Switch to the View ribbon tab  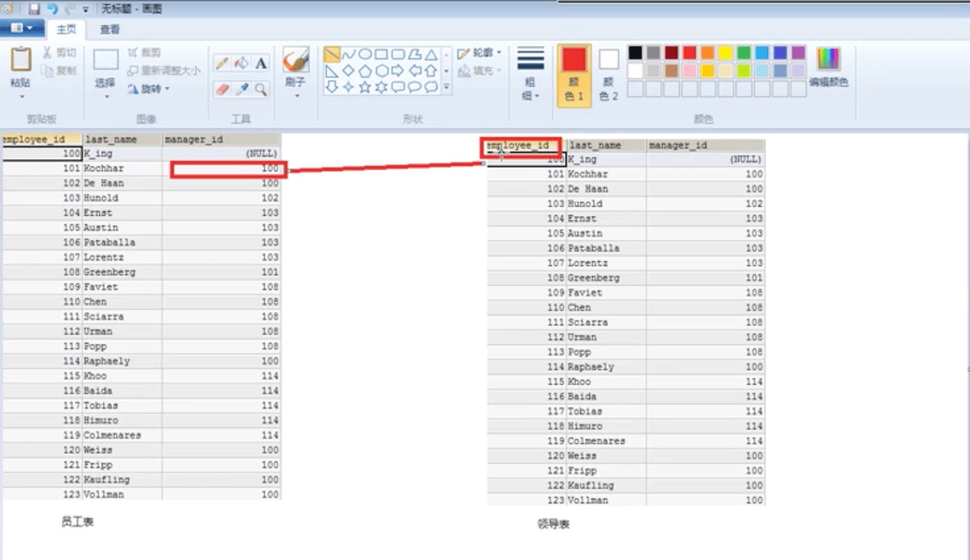(x=110, y=29)
